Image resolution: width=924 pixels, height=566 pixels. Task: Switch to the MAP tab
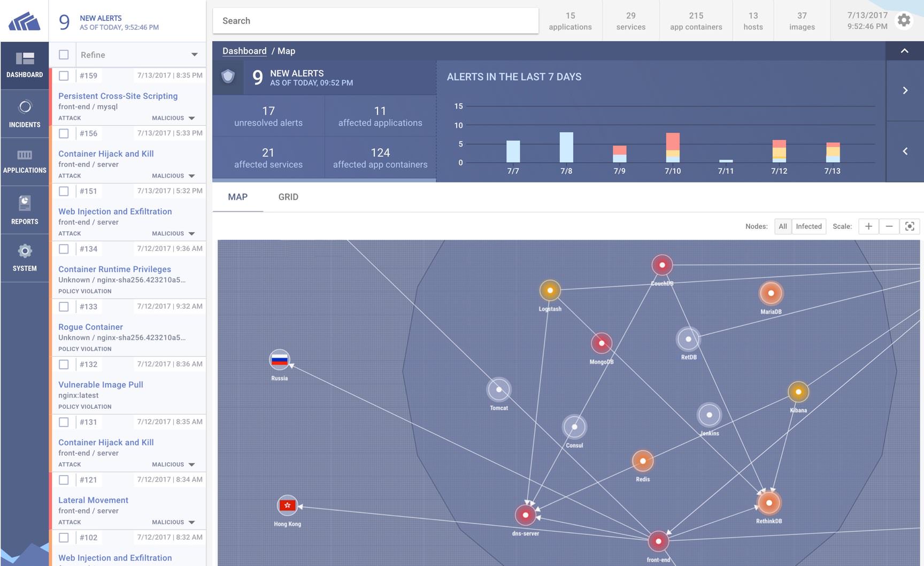pyautogui.click(x=237, y=197)
